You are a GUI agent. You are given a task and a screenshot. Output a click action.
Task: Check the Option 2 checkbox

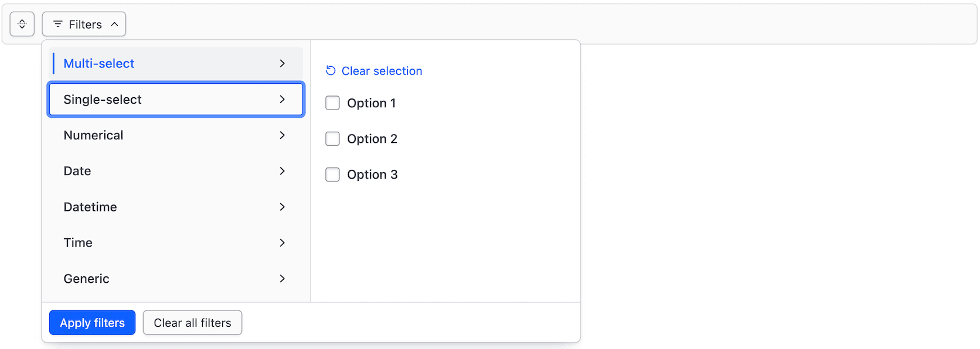tap(332, 139)
